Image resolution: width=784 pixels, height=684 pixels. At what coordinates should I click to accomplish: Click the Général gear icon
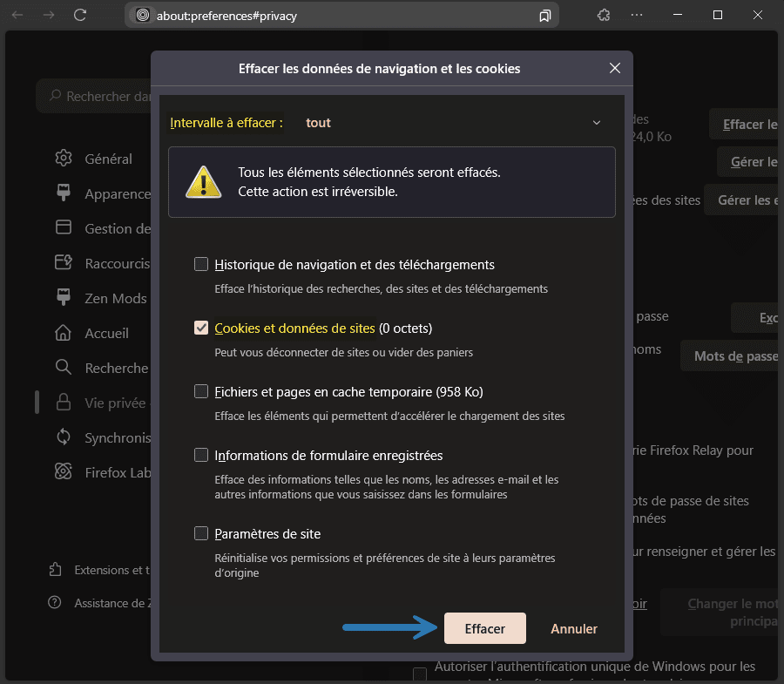click(x=64, y=158)
